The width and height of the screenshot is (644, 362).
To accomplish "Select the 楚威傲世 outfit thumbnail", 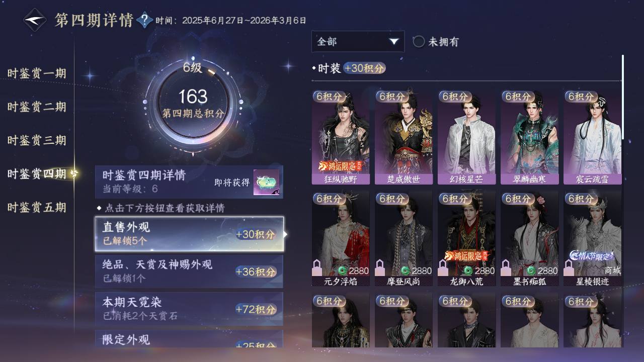I will [404, 137].
